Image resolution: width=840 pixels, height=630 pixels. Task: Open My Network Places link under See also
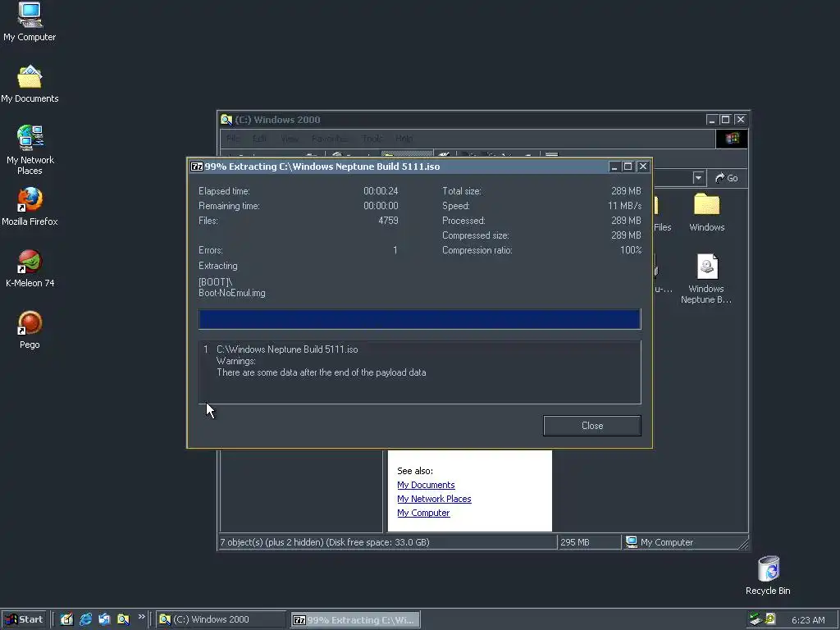click(x=434, y=499)
